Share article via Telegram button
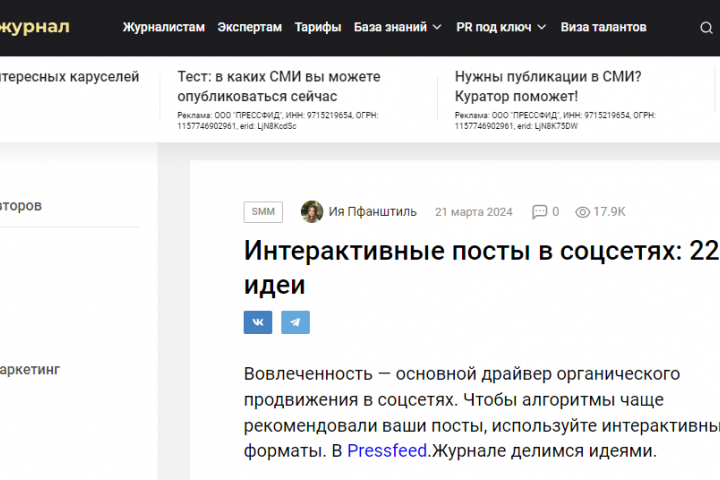This screenshot has height=480, width=720. (x=295, y=322)
